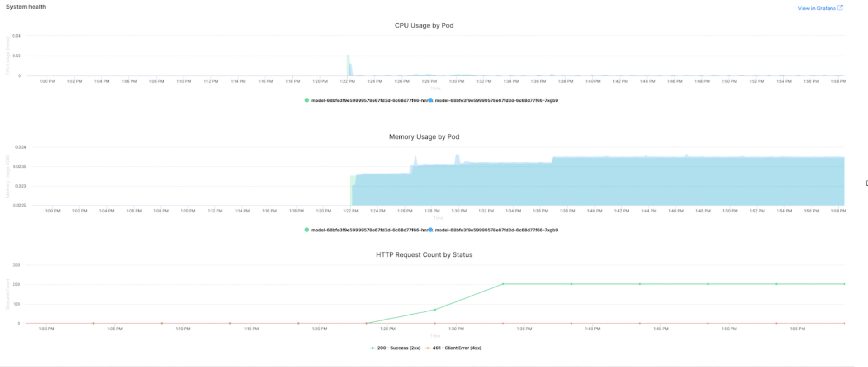The width and height of the screenshot is (868, 367).
Task: Click the 1:25 PM label on HTTP chart axis
Action: 388,329
